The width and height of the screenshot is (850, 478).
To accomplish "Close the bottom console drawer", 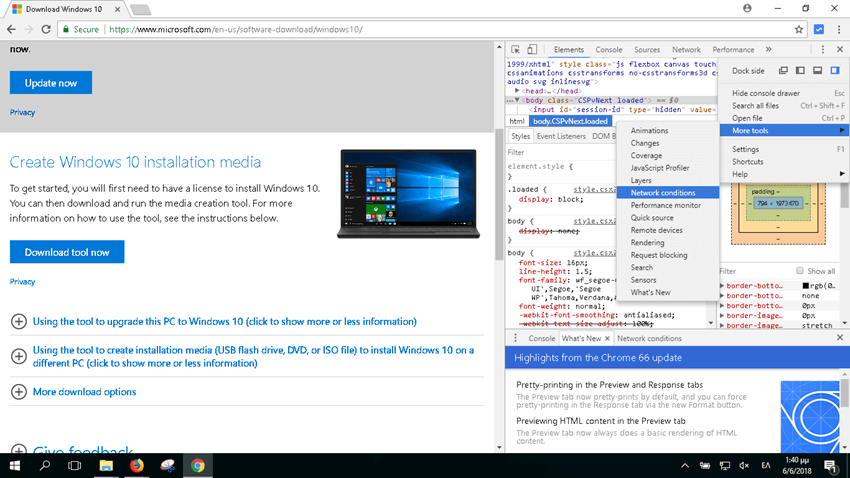I will [x=840, y=337].
